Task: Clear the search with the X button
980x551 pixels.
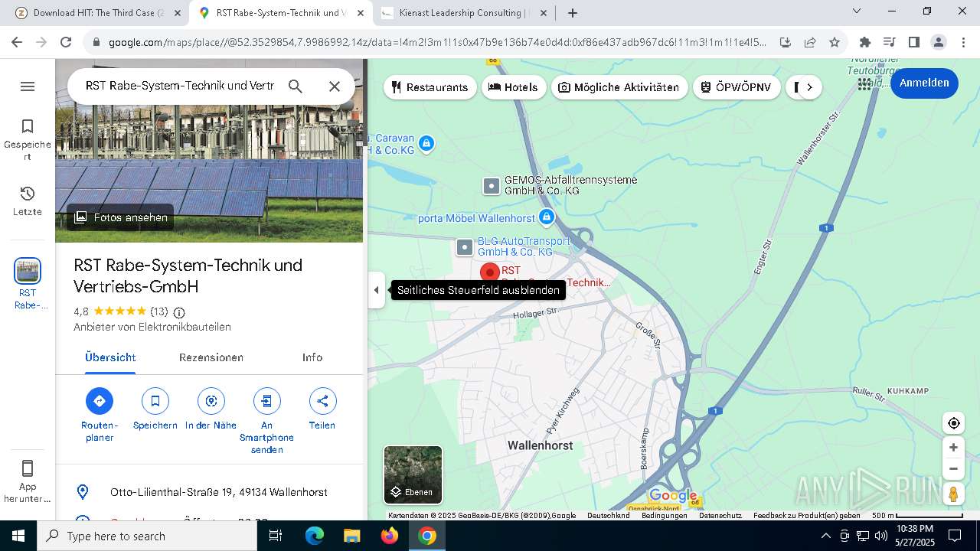Action: [x=335, y=86]
